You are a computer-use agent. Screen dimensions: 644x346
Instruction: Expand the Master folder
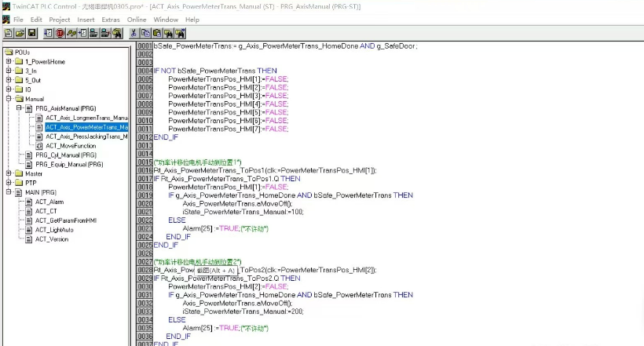(x=9, y=173)
